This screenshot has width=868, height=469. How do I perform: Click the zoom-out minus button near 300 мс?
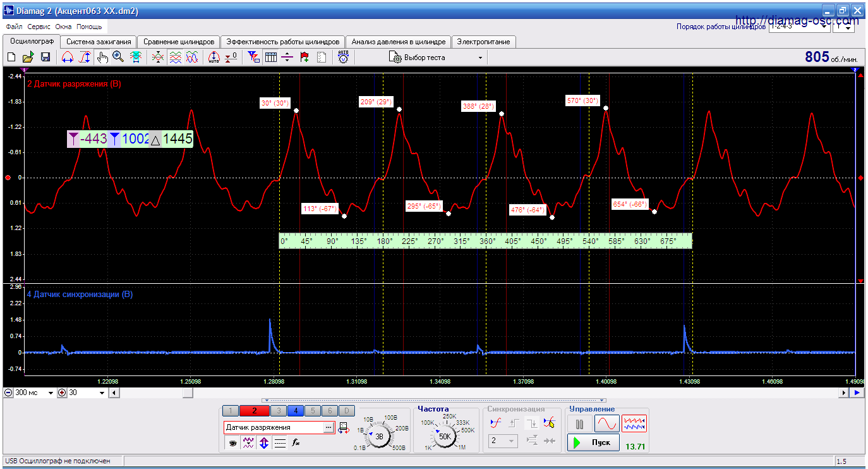coord(8,393)
